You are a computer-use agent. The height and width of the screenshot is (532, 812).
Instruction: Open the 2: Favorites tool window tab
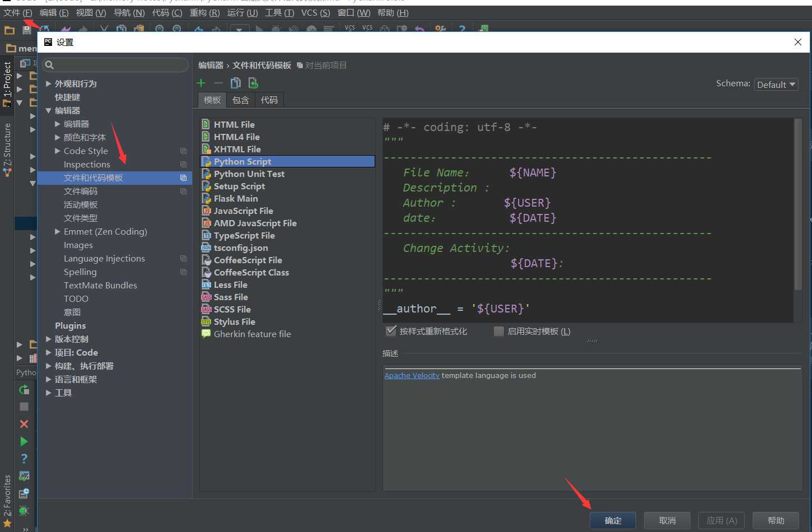tap(7, 500)
